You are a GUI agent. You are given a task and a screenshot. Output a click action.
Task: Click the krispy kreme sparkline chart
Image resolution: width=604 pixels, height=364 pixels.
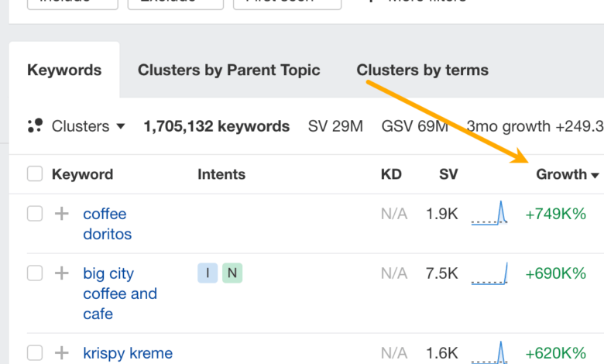[x=489, y=353]
